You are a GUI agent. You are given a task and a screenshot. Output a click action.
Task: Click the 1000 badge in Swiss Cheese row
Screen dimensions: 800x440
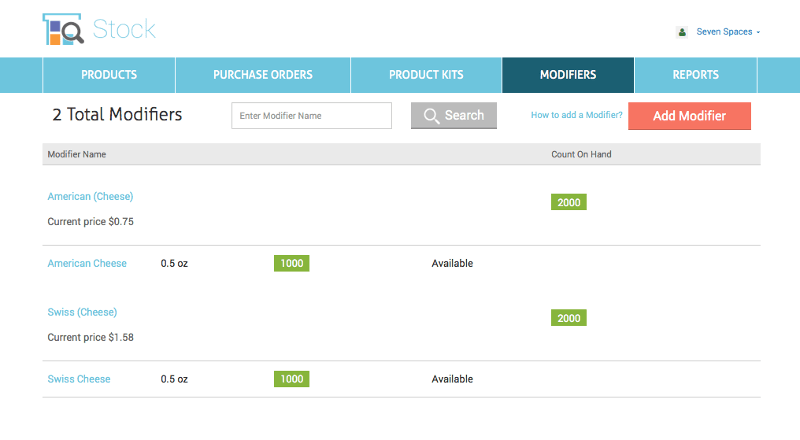click(292, 379)
